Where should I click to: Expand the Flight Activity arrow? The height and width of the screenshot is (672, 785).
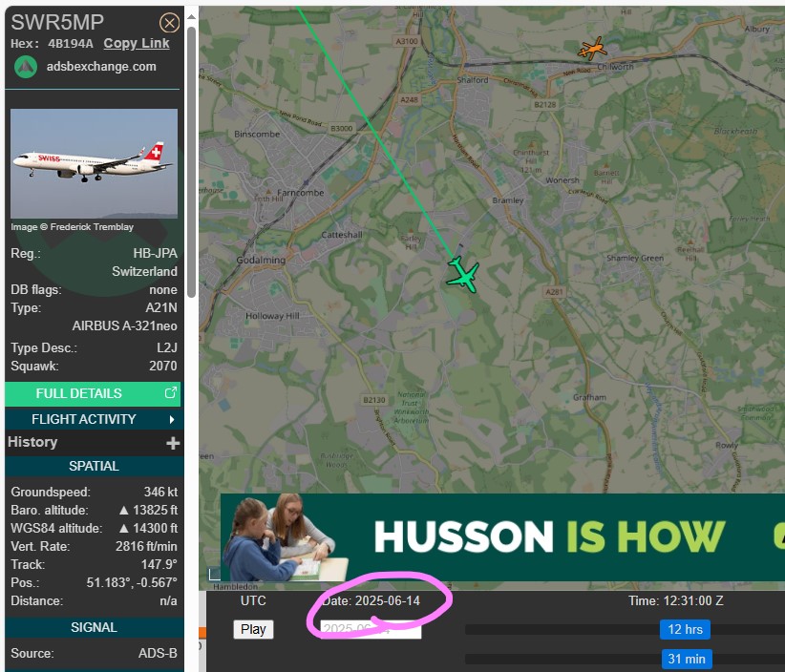tap(172, 419)
